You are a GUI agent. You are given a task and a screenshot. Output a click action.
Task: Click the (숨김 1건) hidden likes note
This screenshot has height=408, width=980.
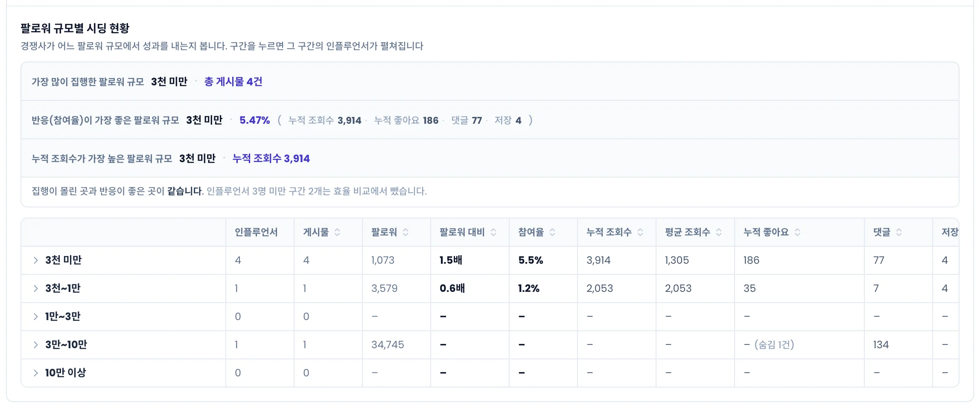pos(774,345)
